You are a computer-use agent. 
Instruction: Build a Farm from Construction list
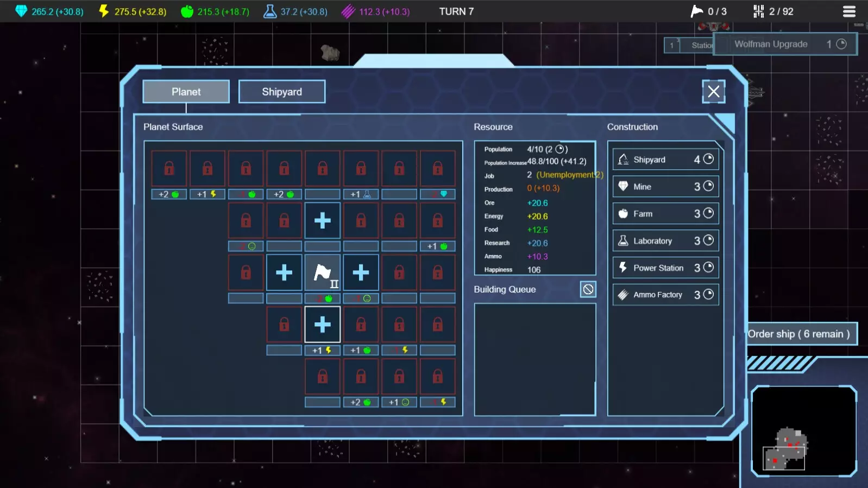point(666,213)
